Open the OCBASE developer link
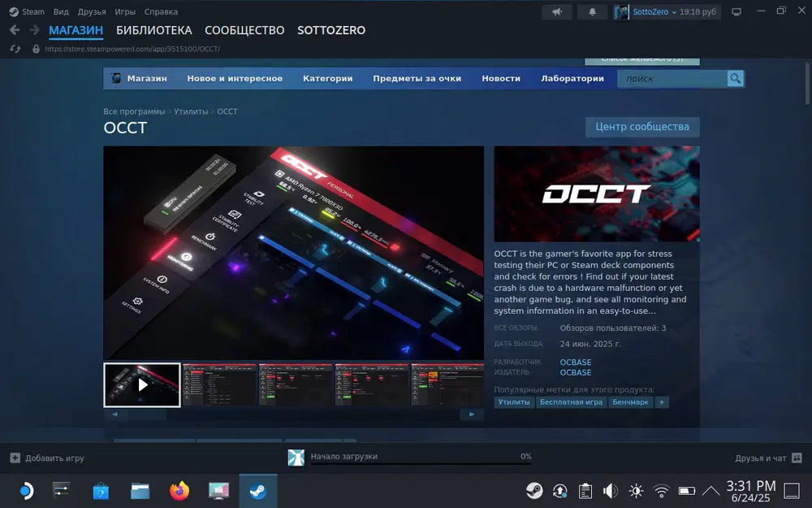 (576, 363)
